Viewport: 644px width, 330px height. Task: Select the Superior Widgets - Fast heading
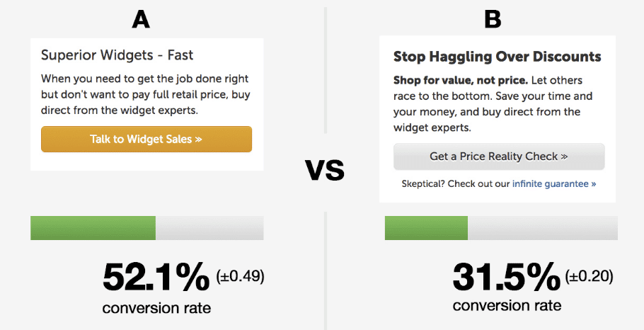tap(117, 55)
